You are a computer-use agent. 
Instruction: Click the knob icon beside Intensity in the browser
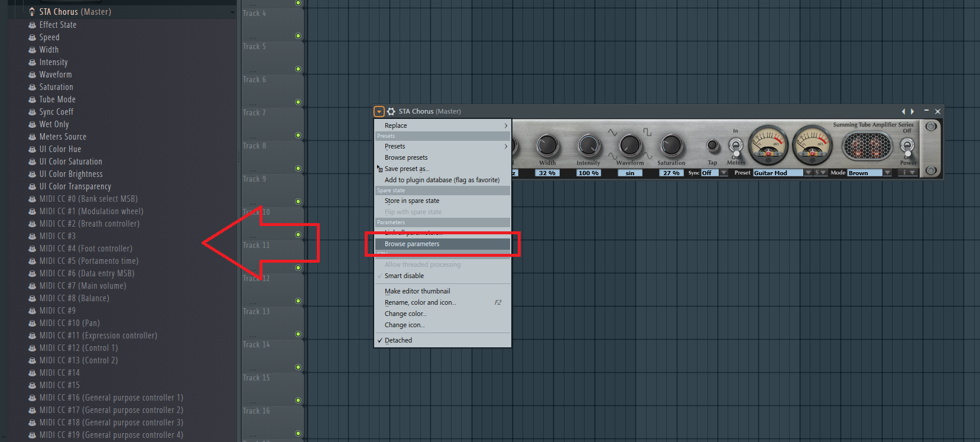click(32, 62)
